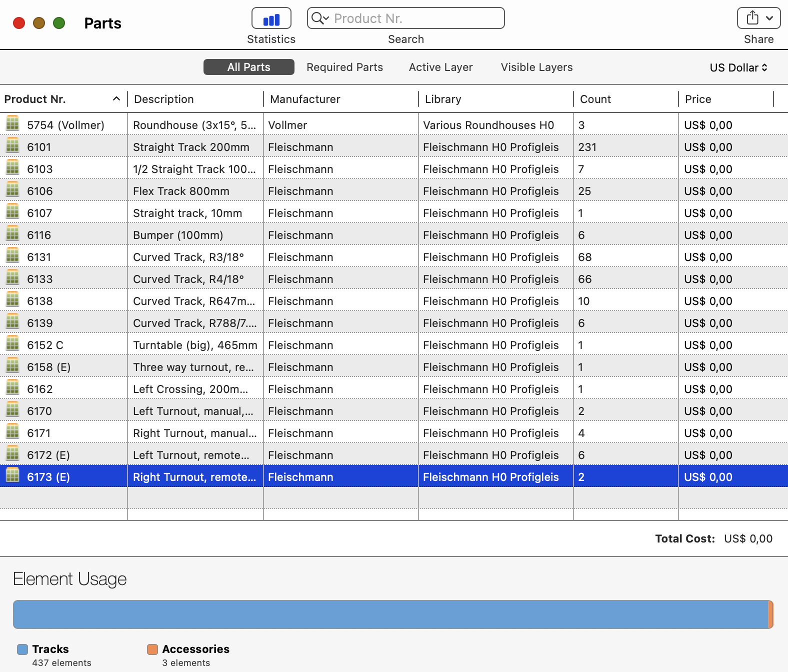Click the part icon for row 6152 C

12,343
